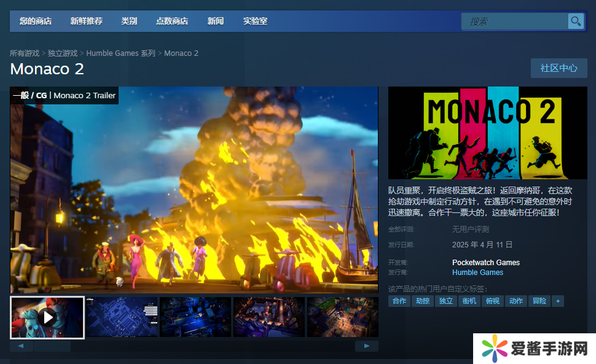Select the 合作 tag
The image size is (596, 364).
(399, 301)
